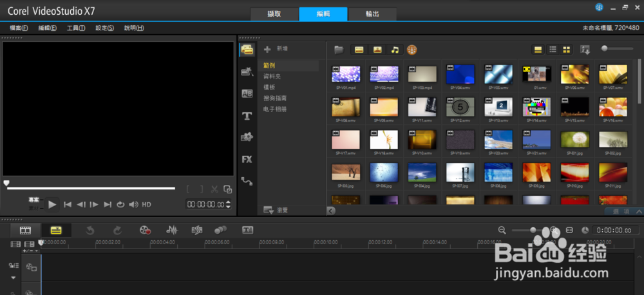This screenshot has height=295, width=644.
Task: Jump to start with the Home button
Action: pos(68,204)
